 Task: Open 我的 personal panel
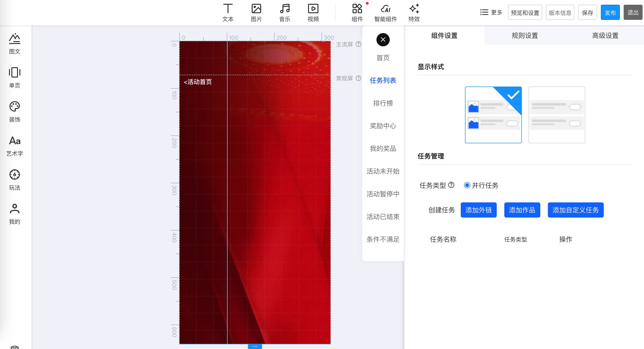pos(14,214)
